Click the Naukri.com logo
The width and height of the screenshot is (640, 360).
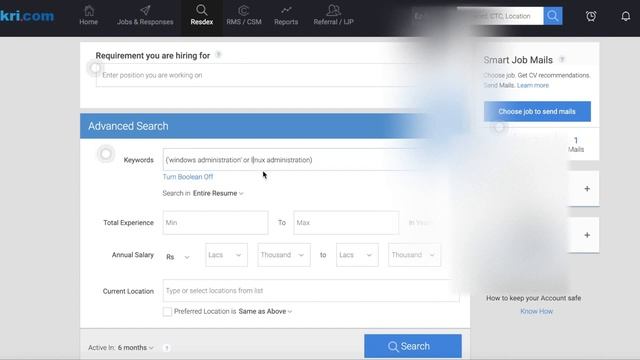click(27, 16)
